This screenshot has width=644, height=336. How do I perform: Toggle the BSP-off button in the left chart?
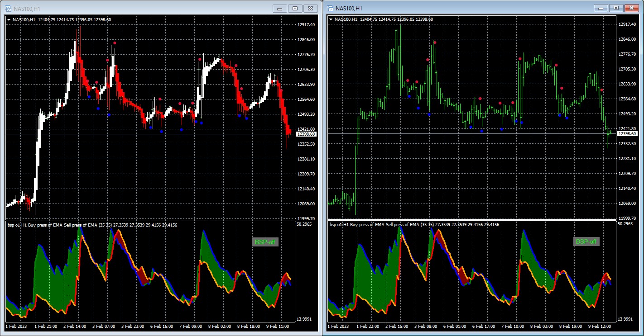(265, 242)
